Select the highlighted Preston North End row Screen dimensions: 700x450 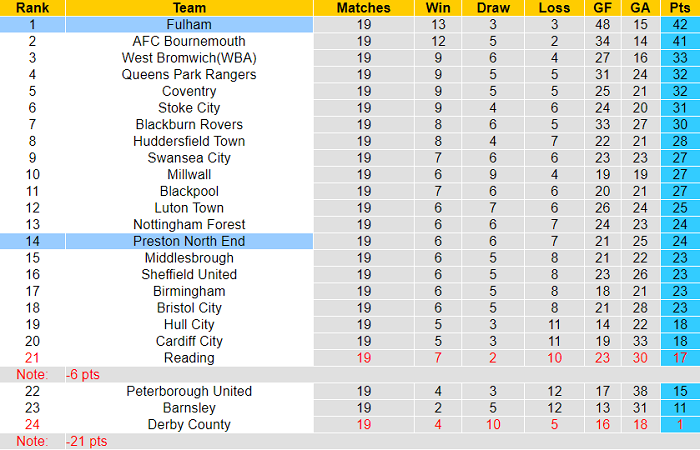(189, 241)
